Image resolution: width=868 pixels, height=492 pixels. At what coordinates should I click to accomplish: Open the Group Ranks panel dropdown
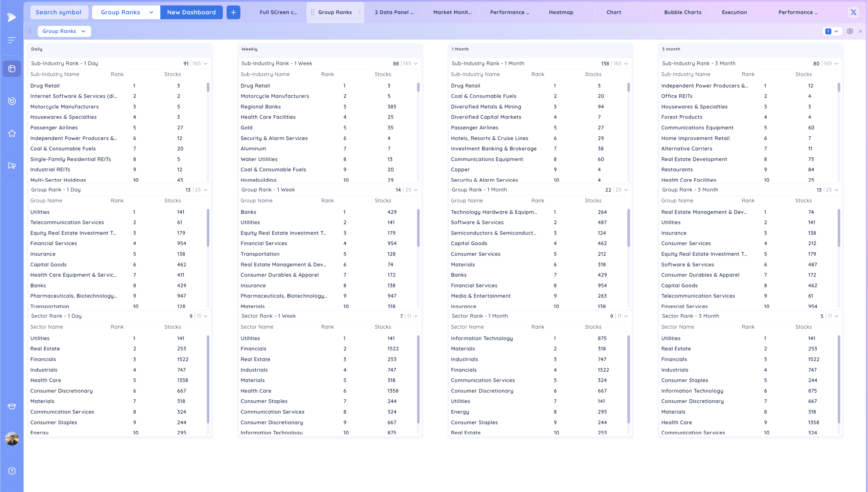point(64,31)
